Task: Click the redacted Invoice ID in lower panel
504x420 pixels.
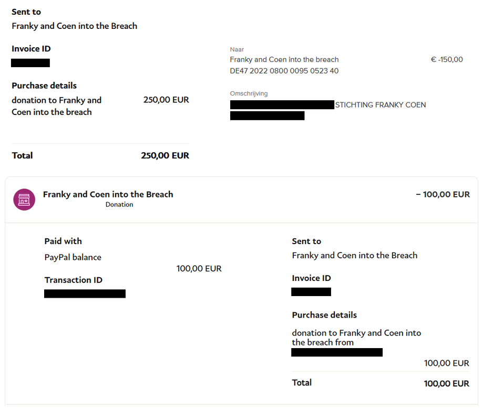Action: coord(311,291)
